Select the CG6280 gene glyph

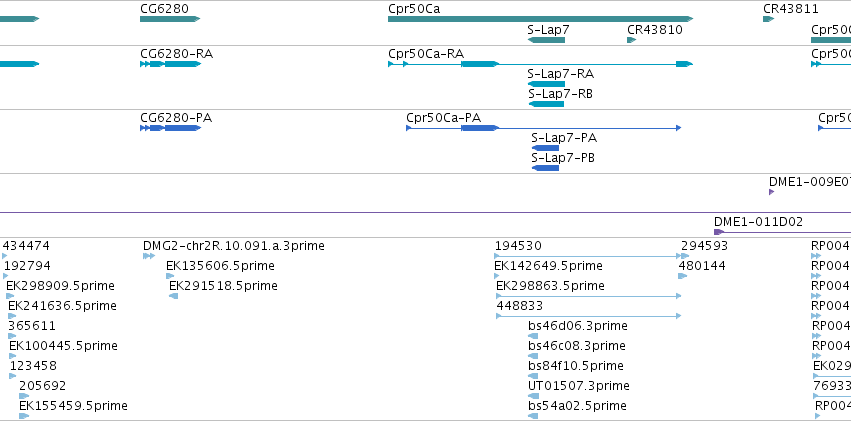click(x=170, y=19)
